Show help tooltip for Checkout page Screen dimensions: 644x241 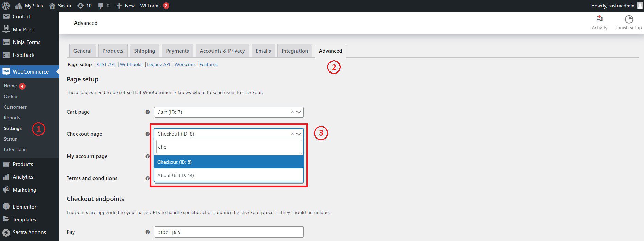(x=148, y=134)
